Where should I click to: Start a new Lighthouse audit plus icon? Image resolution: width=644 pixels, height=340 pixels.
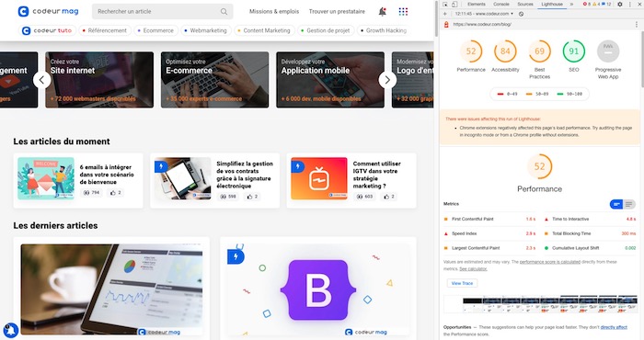(445, 14)
